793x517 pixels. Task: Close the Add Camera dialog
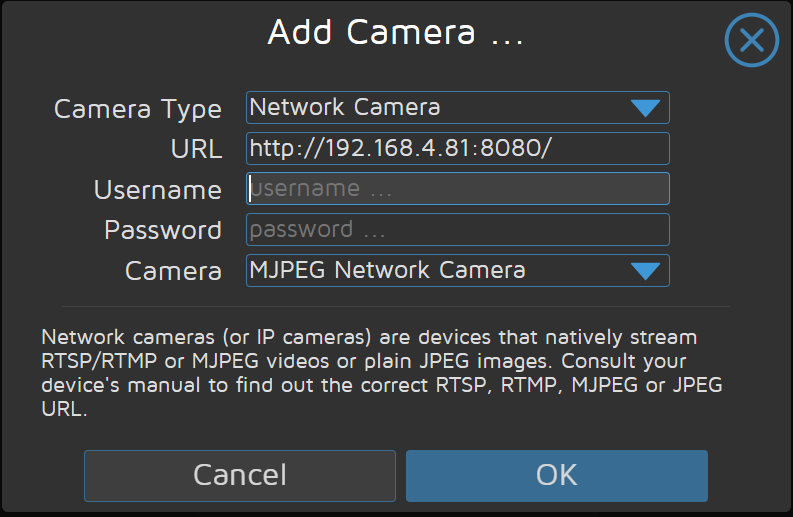(750, 41)
